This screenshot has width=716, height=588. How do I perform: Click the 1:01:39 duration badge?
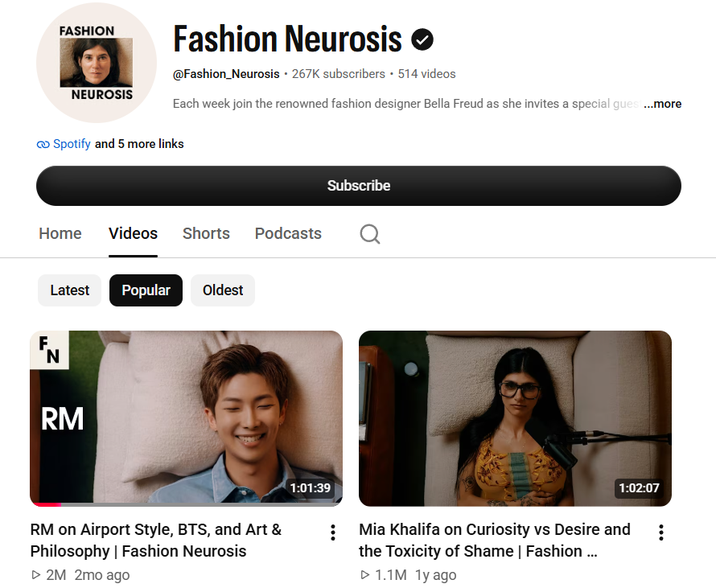point(310,488)
